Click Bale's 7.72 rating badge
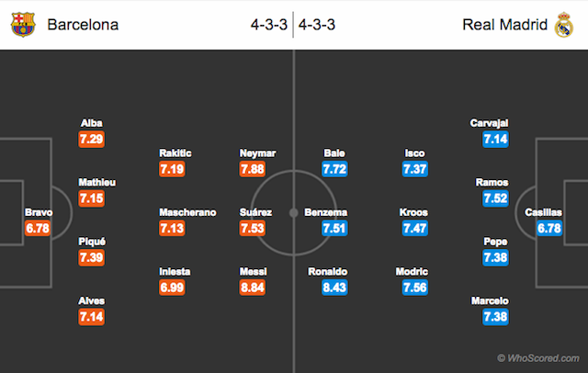The width and height of the screenshot is (588, 373). click(x=334, y=169)
